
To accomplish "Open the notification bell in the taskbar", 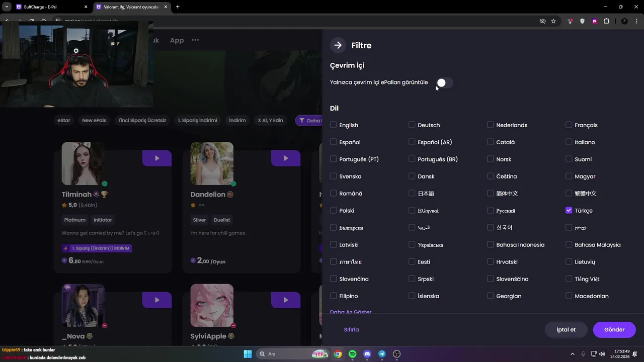I will [635, 354].
